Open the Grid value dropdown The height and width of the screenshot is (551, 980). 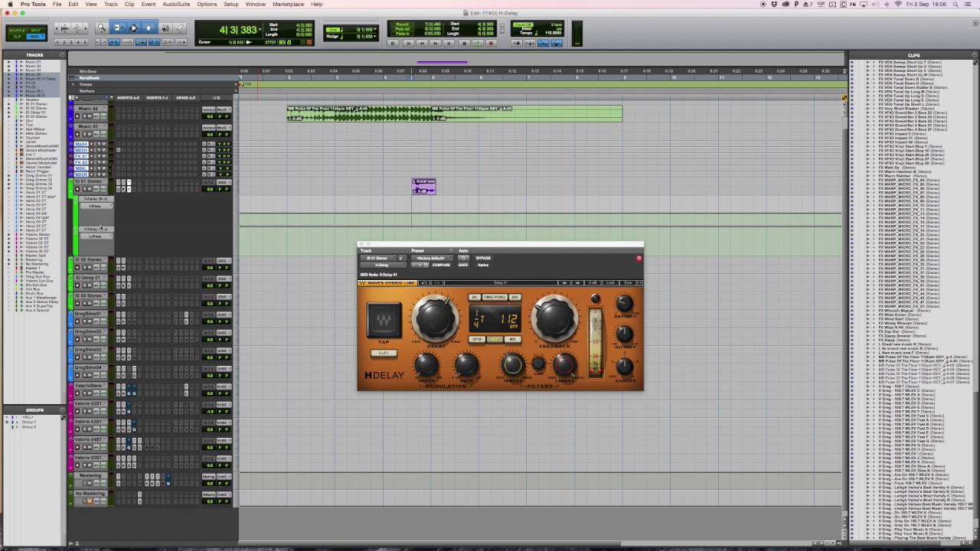click(x=375, y=29)
